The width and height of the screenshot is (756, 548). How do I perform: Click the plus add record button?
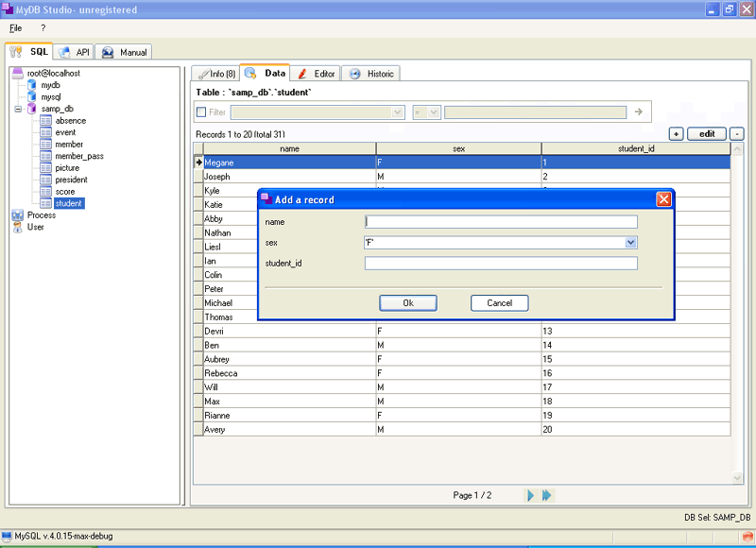[676, 134]
